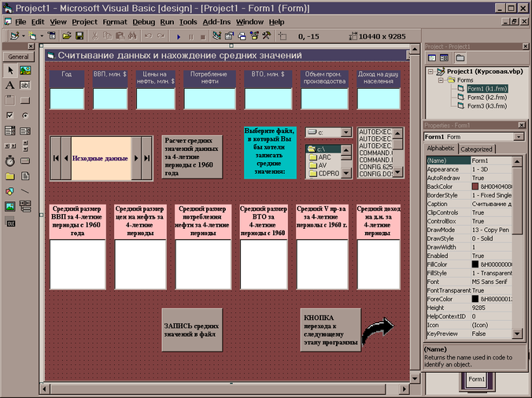Image resolution: width=532 pixels, height=398 pixels.
Task: Go to next record on data control
Action: pos(136,158)
